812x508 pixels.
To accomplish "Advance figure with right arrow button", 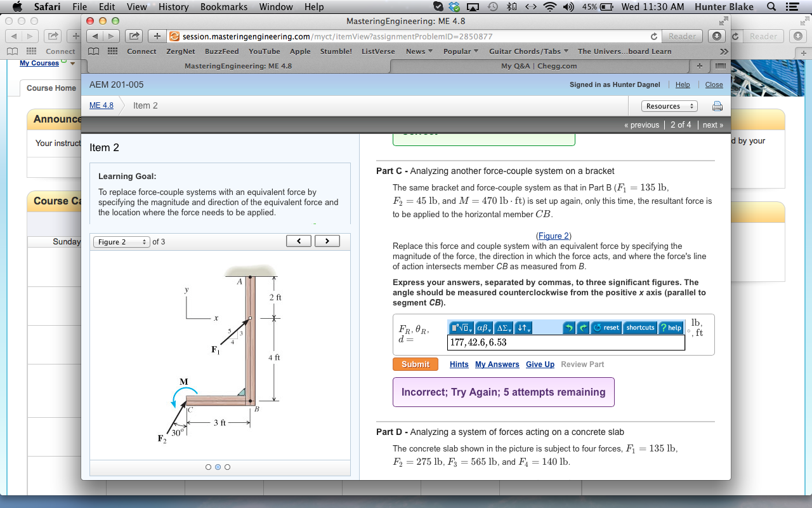I will coord(329,241).
